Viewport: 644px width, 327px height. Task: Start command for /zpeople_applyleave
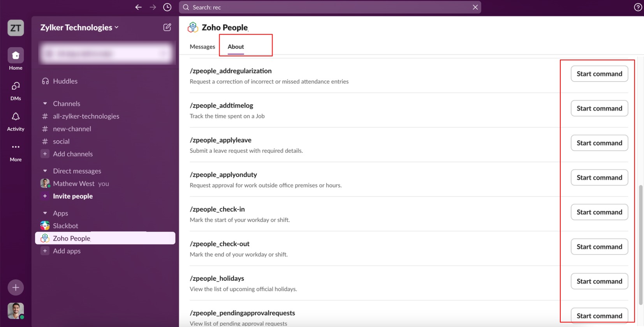pyautogui.click(x=599, y=143)
